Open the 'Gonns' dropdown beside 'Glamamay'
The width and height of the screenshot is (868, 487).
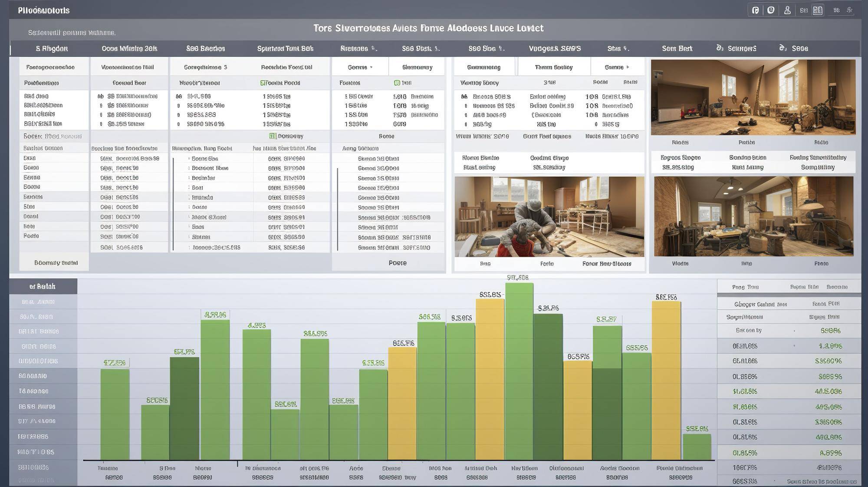click(x=360, y=67)
